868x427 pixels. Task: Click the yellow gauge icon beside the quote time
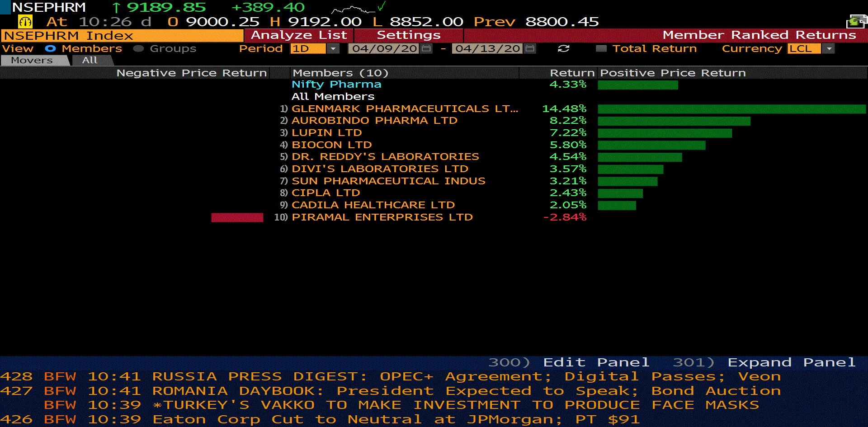[25, 22]
